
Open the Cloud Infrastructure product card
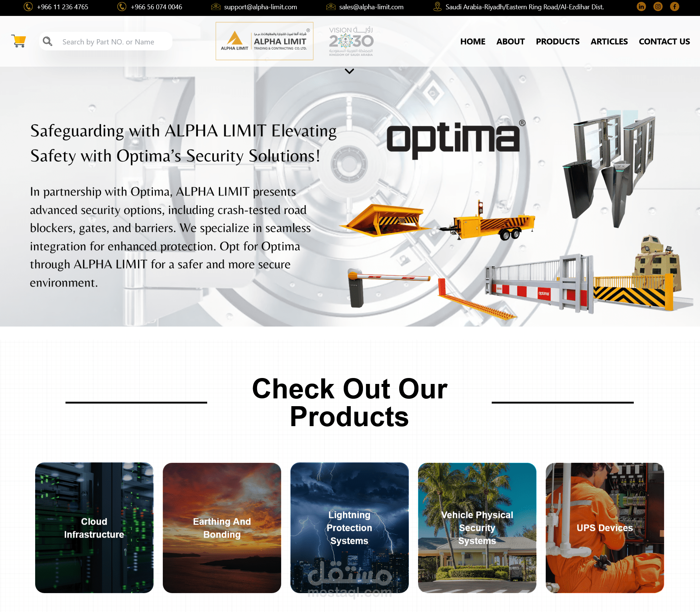(94, 528)
